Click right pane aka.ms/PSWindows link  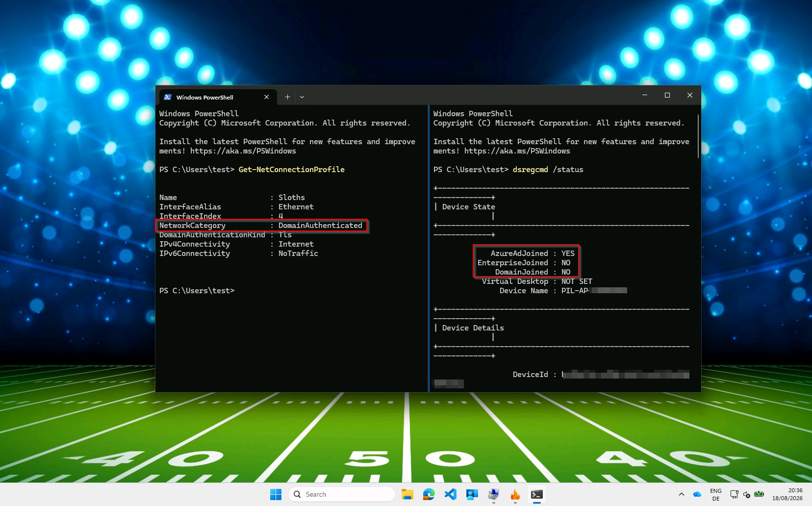517,151
